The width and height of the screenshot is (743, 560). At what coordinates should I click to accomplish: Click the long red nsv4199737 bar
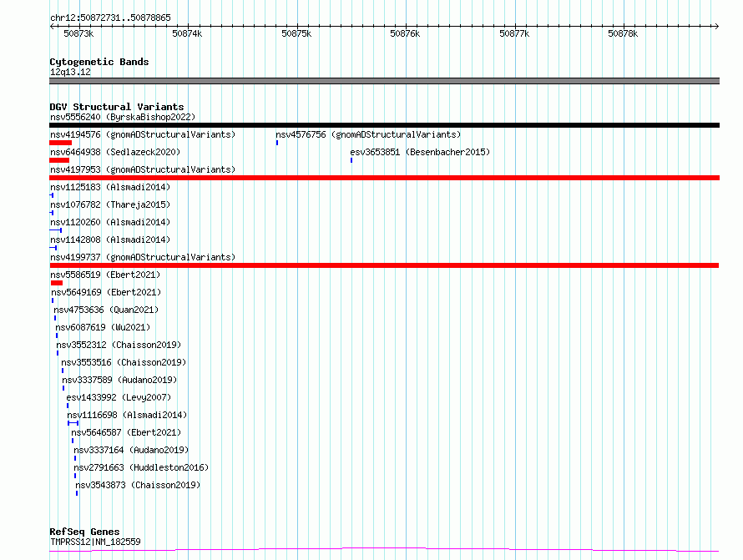click(x=384, y=265)
